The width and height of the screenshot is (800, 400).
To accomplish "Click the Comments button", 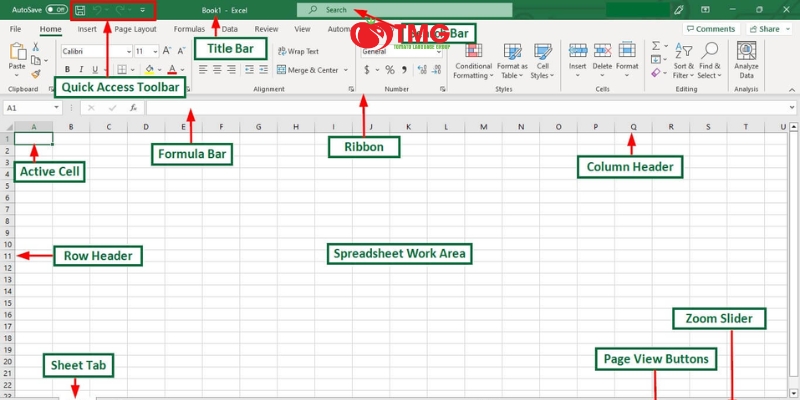I will pyautogui.click(x=711, y=29).
